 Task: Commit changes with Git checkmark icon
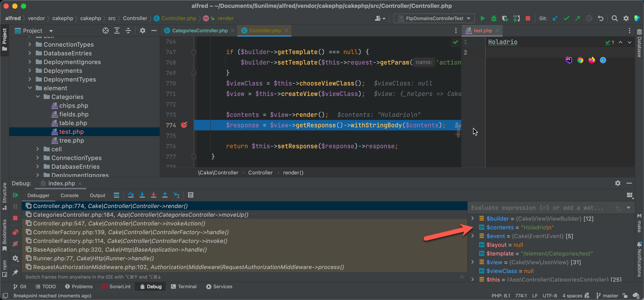click(x=567, y=18)
